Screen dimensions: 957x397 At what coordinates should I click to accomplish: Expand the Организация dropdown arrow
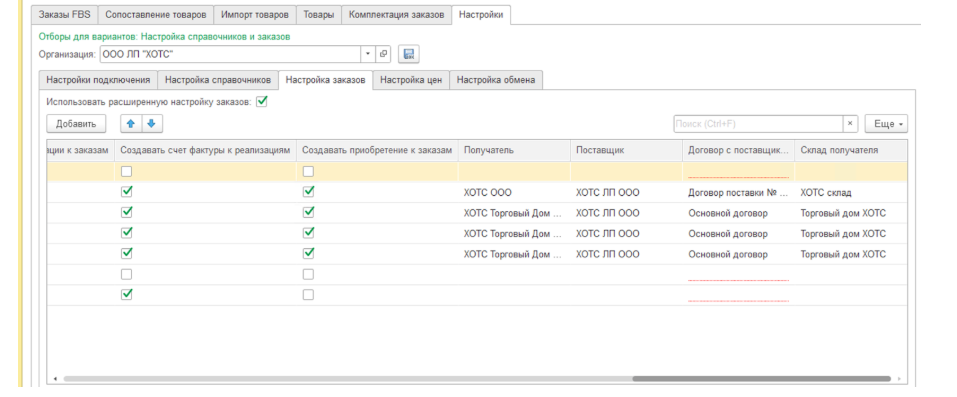coord(368,54)
